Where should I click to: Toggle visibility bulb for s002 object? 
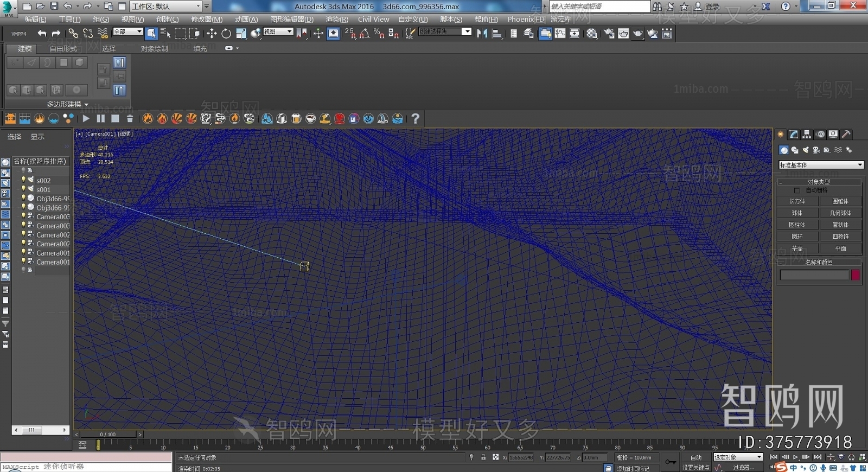click(23, 180)
